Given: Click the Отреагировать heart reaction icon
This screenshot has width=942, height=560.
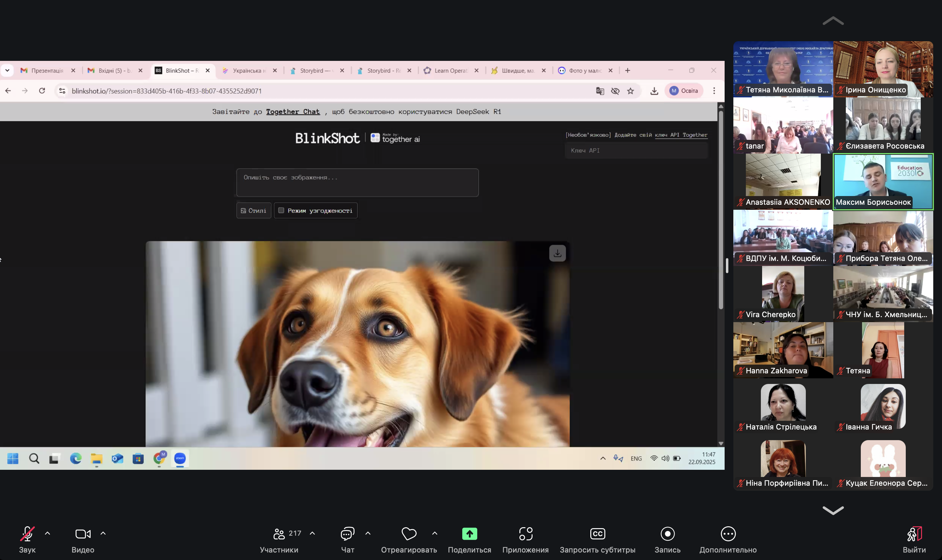Looking at the screenshot, I should click(x=409, y=533).
